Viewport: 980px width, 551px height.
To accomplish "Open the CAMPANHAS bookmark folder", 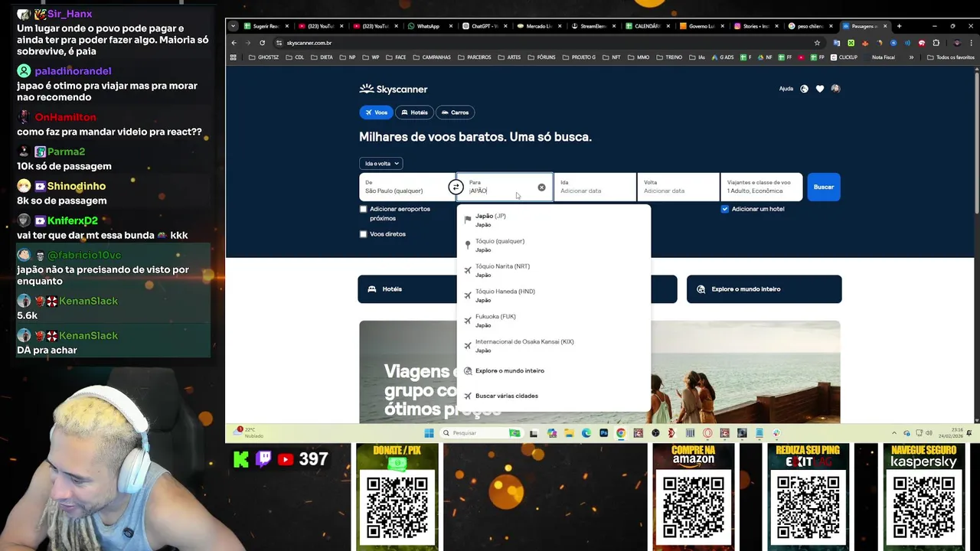I will point(432,57).
